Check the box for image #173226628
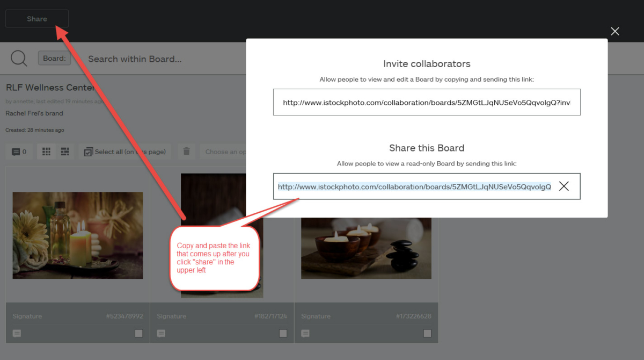644x360 pixels. 427,333
